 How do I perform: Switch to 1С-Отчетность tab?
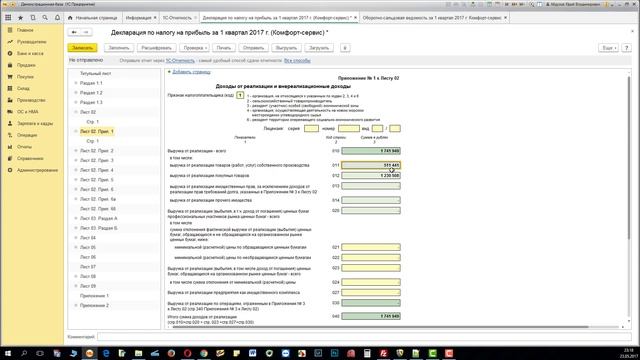[x=177, y=18]
